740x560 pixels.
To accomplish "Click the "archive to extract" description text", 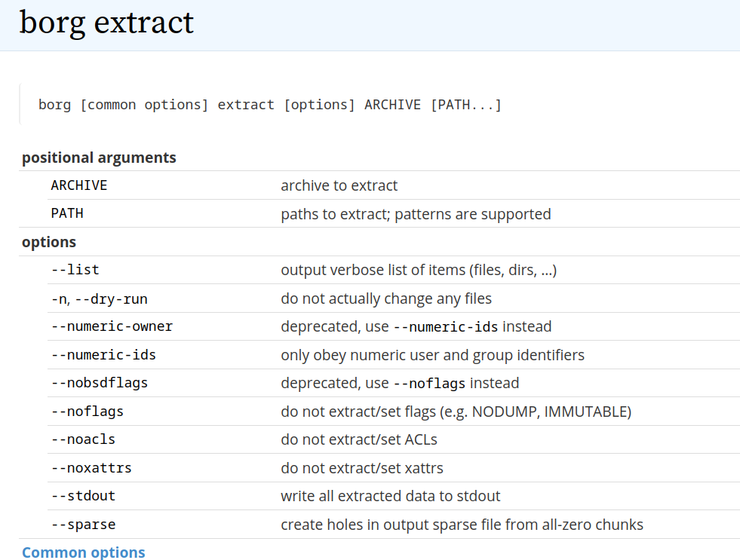I will coord(339,185).
